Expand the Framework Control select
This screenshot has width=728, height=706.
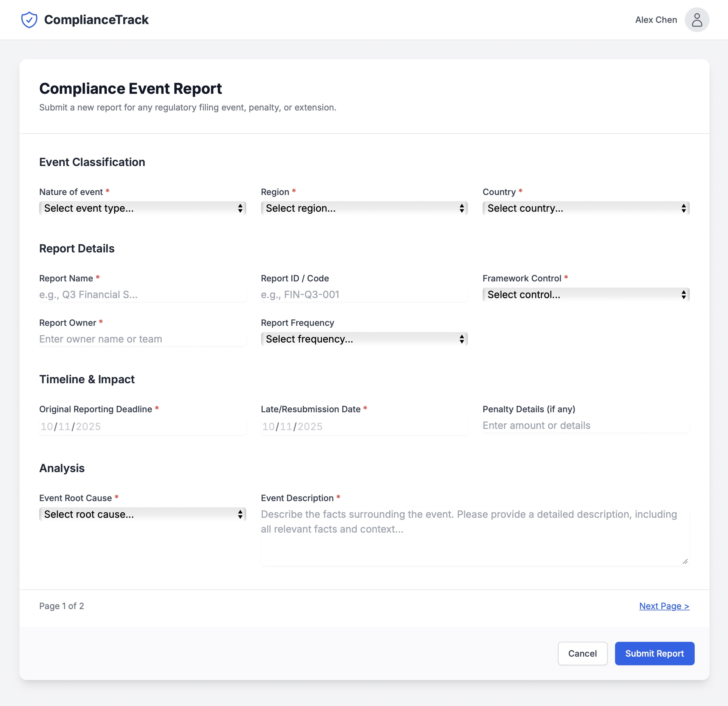[586, 294]
